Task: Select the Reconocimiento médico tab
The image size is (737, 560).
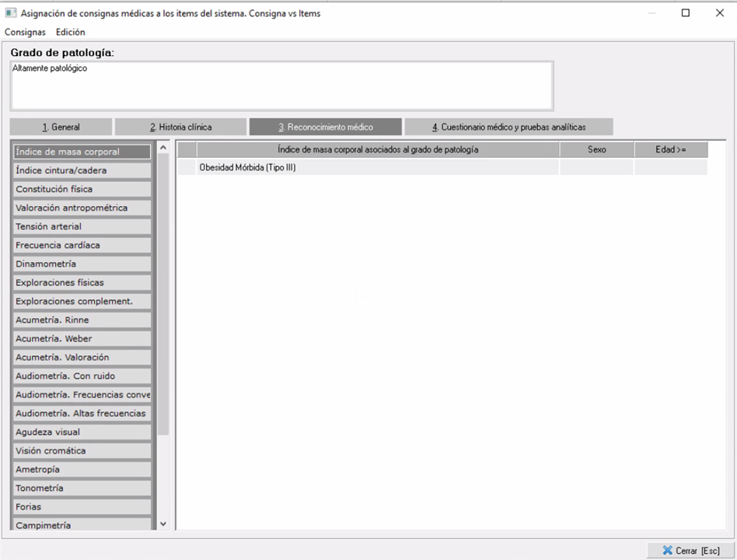Action: (325, 127)
